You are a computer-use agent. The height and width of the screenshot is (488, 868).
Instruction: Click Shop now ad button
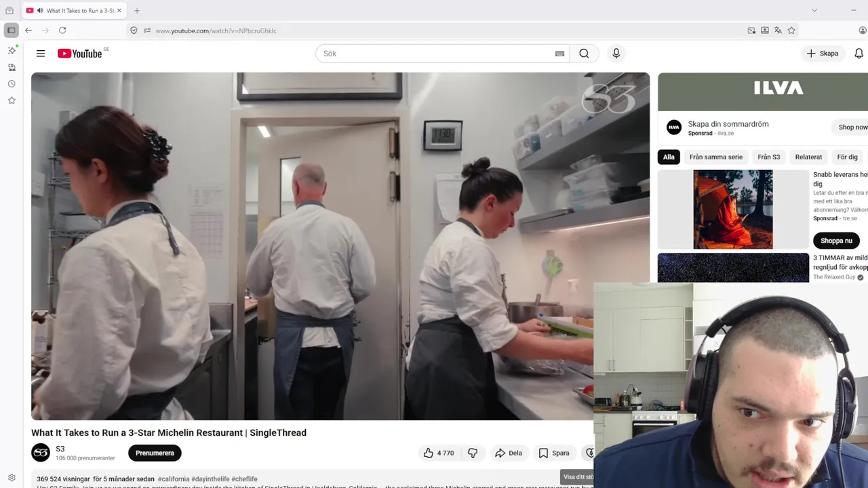pyautogui.click(x=851, y=127)
